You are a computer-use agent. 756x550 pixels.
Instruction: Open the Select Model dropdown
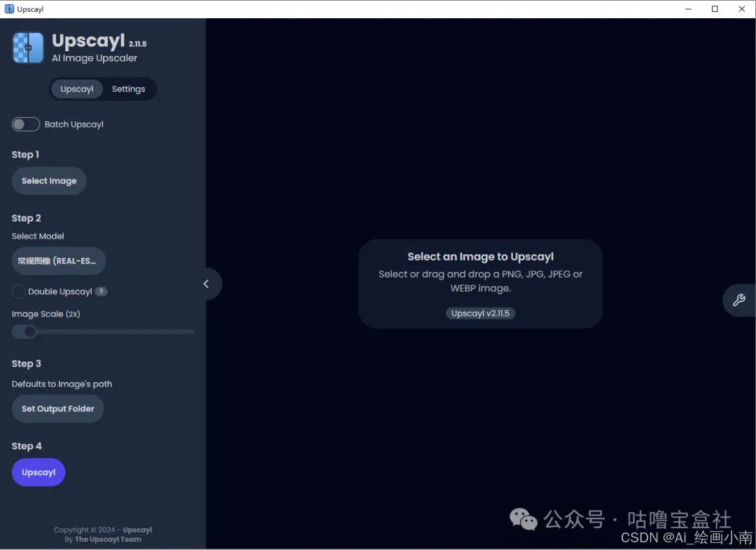[59, 261]
